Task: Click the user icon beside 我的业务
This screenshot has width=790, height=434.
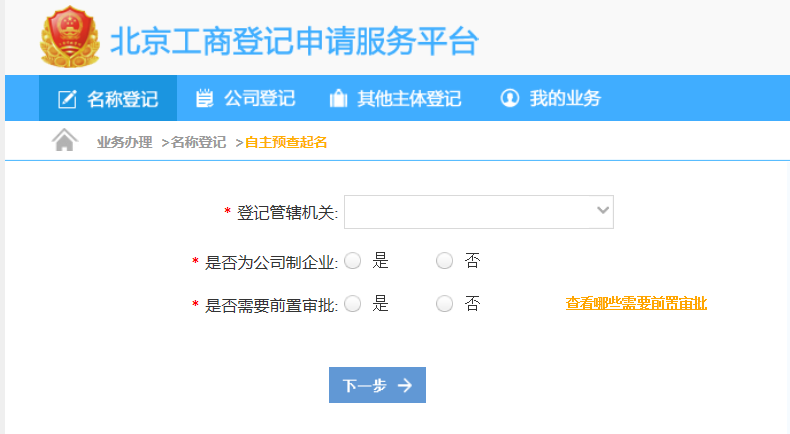Action: 510,98
